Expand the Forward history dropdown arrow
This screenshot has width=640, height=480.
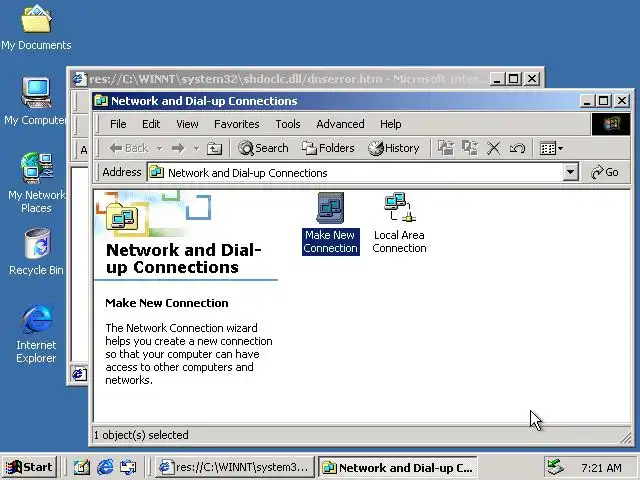click(196, 148)
